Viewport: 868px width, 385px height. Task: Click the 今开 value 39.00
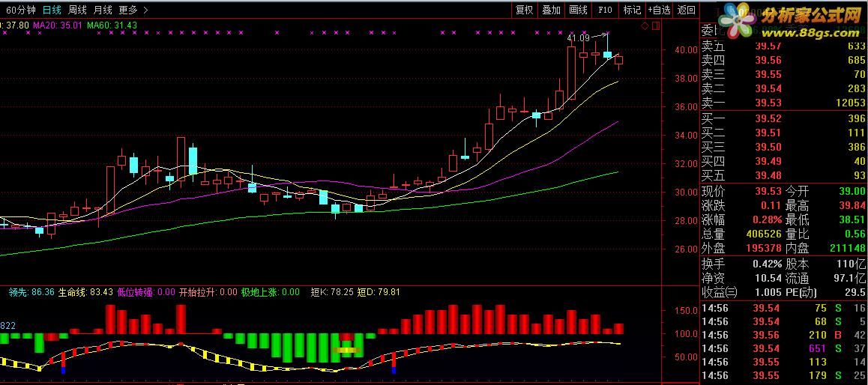click(852, 192)
